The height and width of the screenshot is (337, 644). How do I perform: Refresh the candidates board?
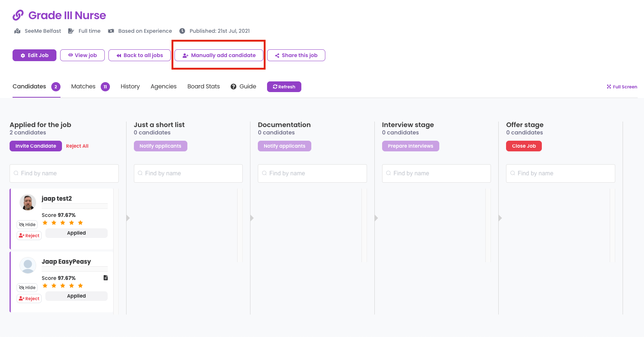284,87
